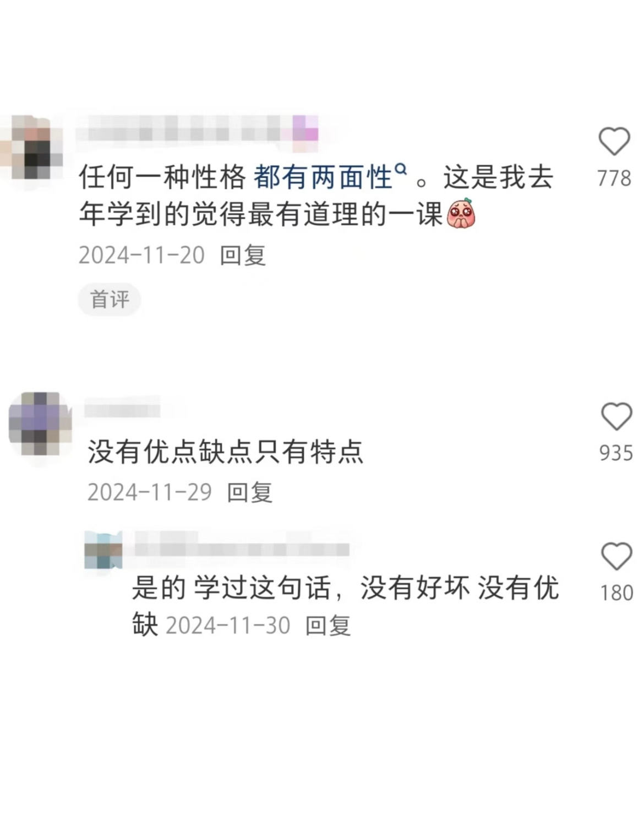Reply to the 2024-11-20 comment
Viewport: 644px width, 827px height.
point(243,255)
